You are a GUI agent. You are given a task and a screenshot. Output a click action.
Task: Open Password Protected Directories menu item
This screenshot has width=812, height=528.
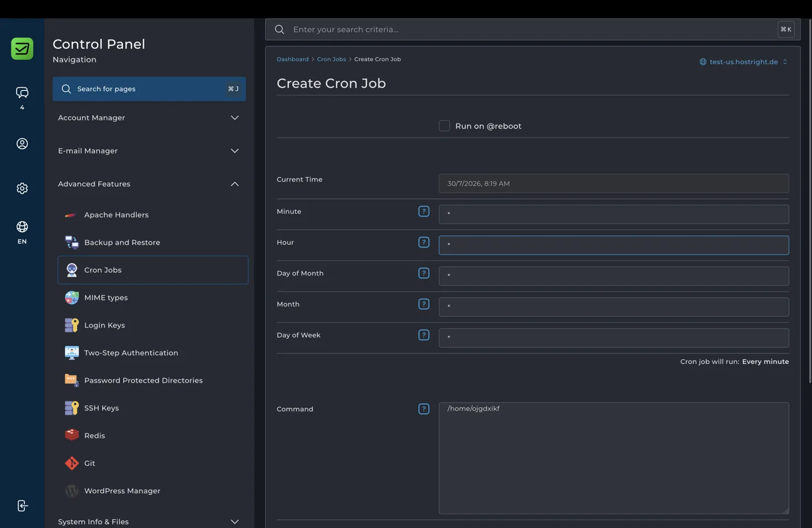tap(153, 381)
